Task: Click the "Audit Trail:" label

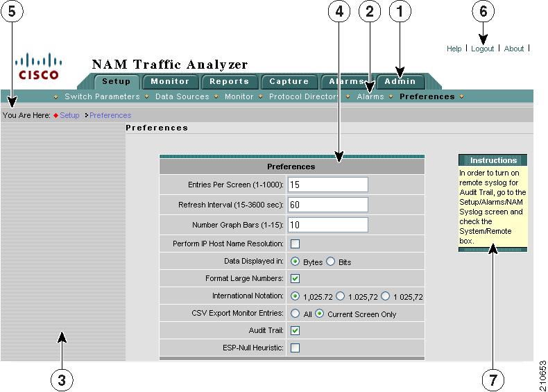Action: click(266, 330)
